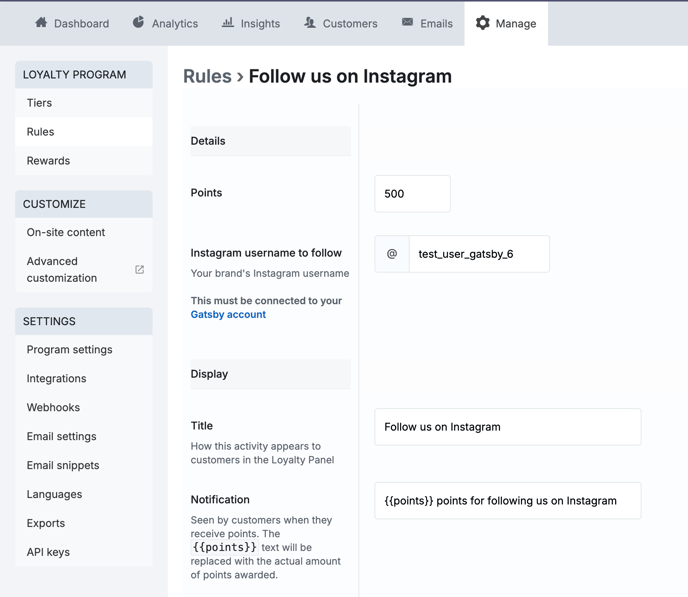Click the LOYALTY PROGRAM section header
This screenshot has width=688, height=597.
click(84, 75)
